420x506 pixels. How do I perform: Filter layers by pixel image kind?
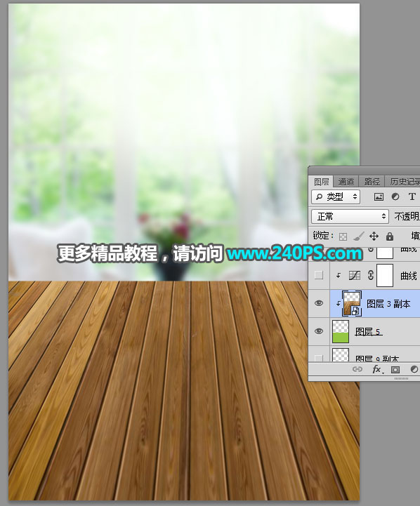(x=379, y=197)
